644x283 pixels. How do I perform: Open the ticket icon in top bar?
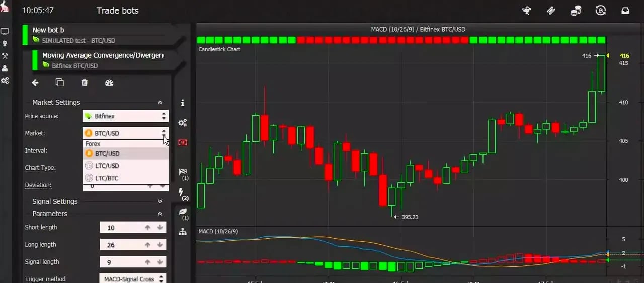tap(551, 10)
